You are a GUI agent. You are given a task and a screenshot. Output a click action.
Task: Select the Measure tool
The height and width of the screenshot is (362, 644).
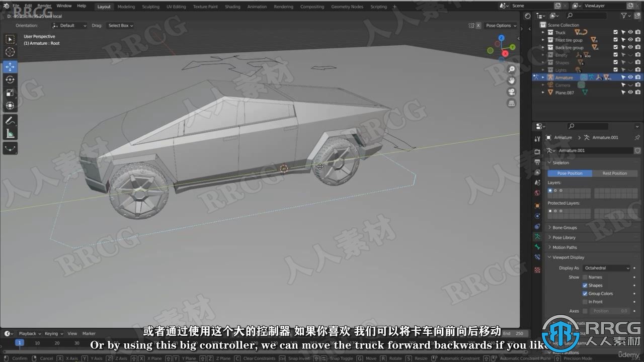[10, 133]
